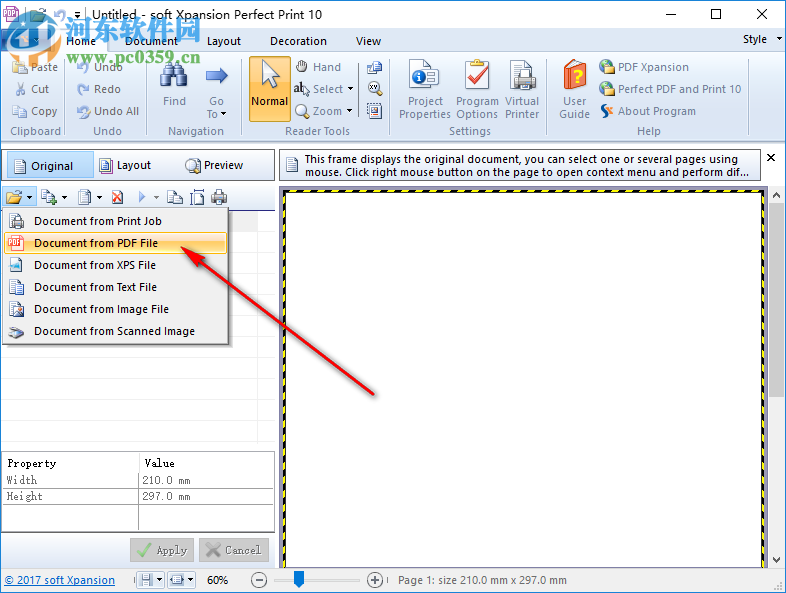Click the Copy clipboard button
The width and height of the screenshot is (786, 593).
35,111
